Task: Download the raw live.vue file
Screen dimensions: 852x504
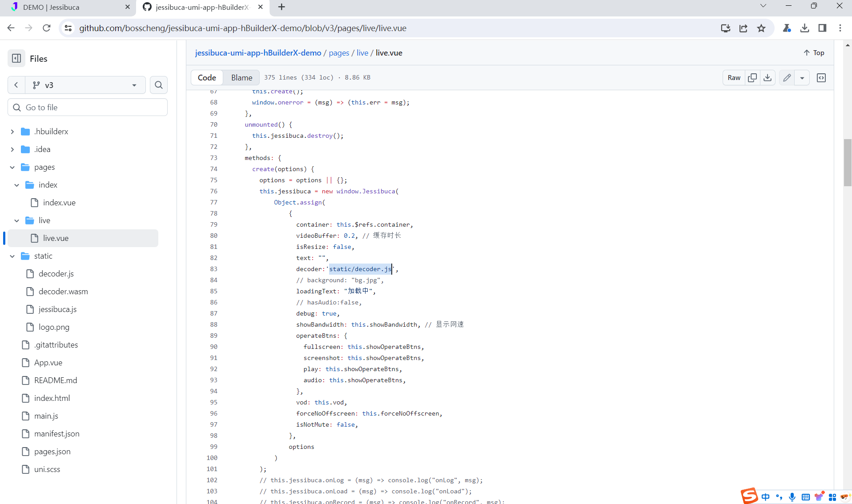Action: pos(768,77)
